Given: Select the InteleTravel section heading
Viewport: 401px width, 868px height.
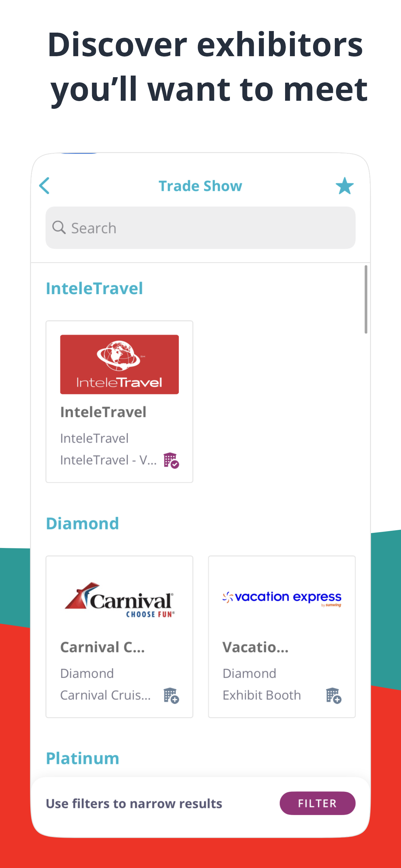Looking at the screenshot, I should [94, 288].
